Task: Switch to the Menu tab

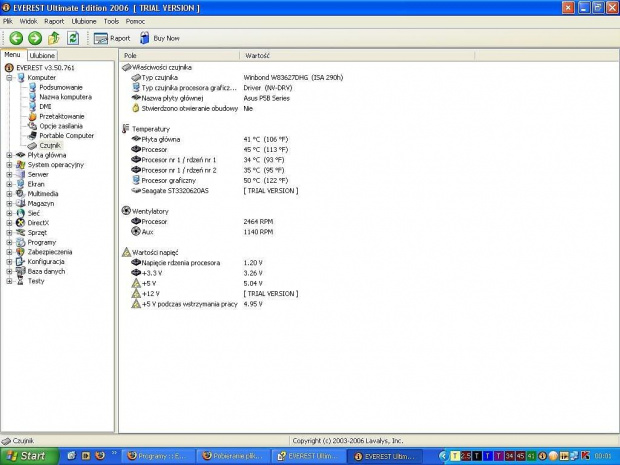Action: click(13, 55)
